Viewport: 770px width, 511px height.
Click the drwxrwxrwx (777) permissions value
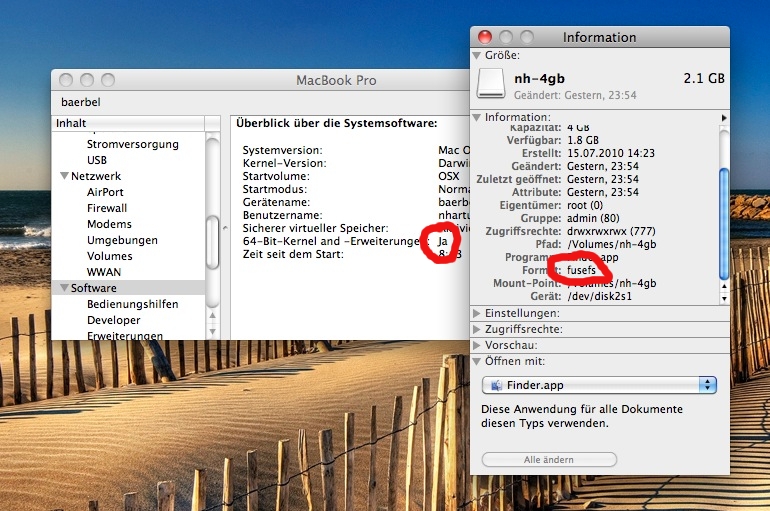point(611,231)
